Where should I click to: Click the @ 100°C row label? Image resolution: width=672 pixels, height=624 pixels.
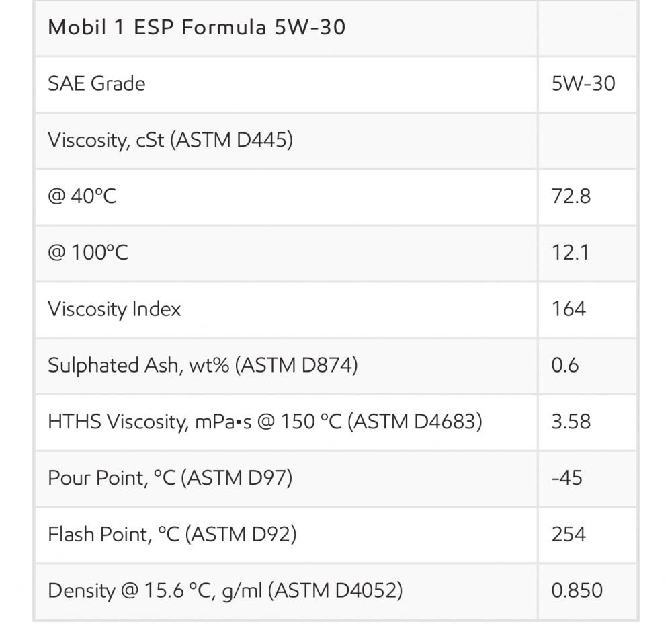pyautogui.click(x=88, y=253)
